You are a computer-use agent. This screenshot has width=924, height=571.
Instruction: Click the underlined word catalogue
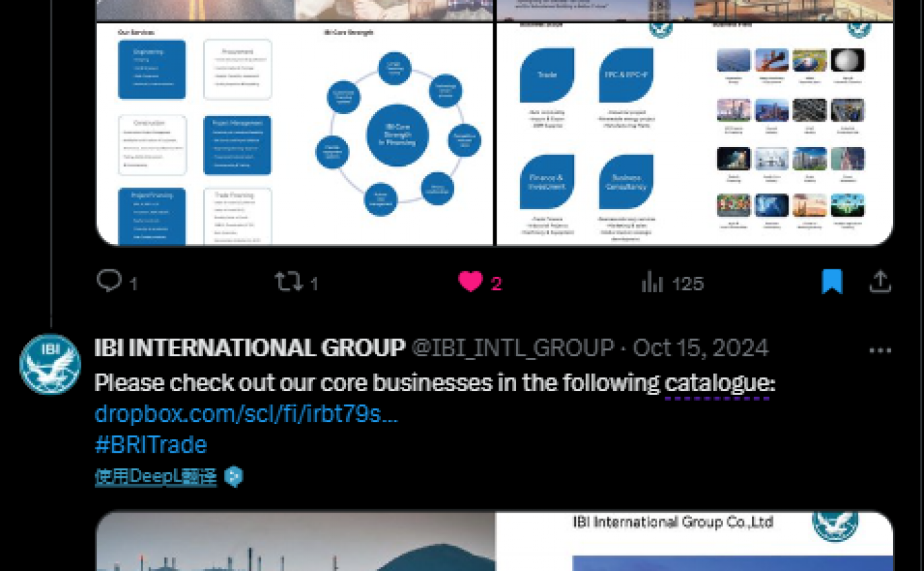pos(717,383)
